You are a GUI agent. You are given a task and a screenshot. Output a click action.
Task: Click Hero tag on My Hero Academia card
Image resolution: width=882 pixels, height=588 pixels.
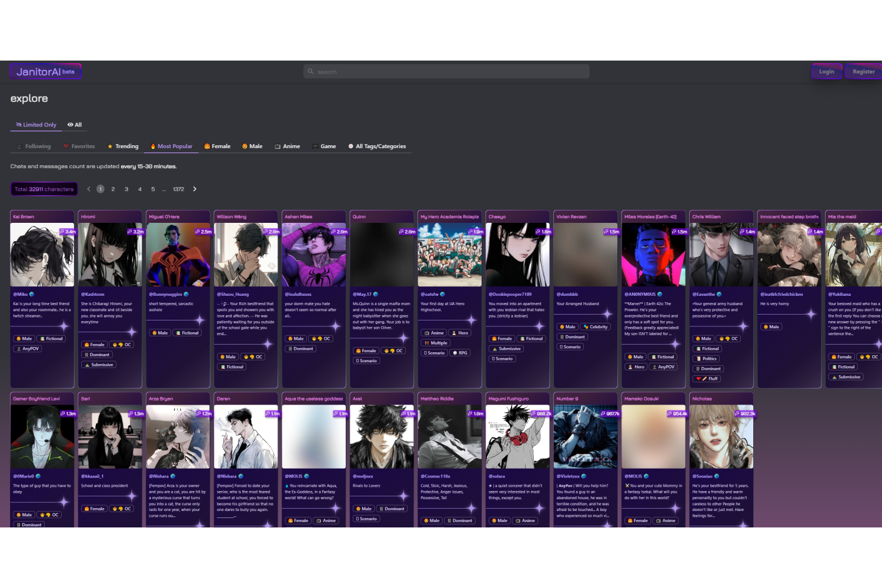460,333
